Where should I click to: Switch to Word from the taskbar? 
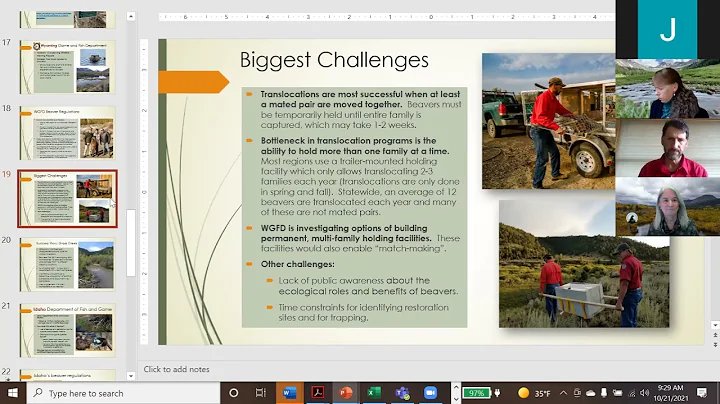[289, 393]
